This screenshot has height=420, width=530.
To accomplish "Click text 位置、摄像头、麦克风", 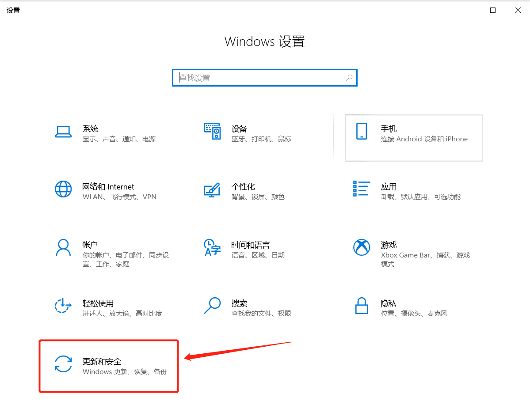I will (414, 314).
